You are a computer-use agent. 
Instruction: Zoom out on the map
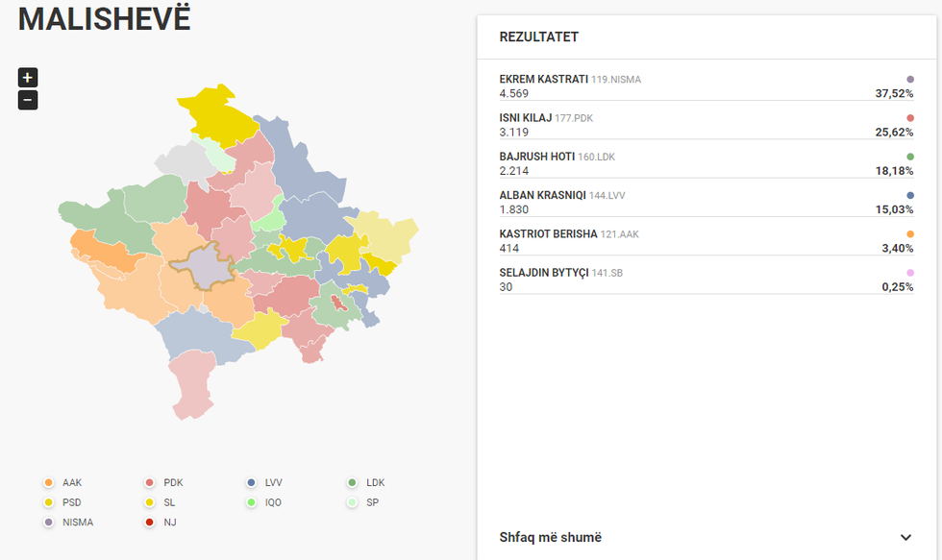[x=28, y=100]
